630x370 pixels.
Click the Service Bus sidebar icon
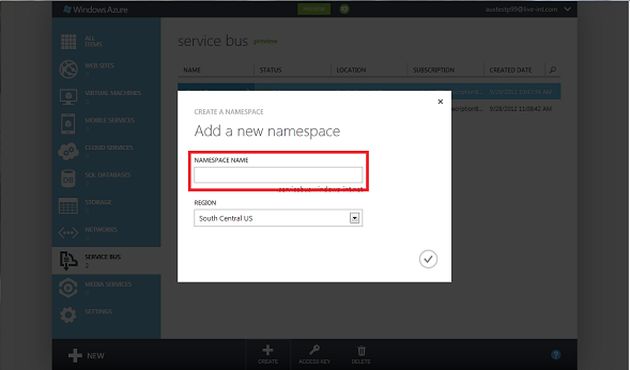point(68,260)
